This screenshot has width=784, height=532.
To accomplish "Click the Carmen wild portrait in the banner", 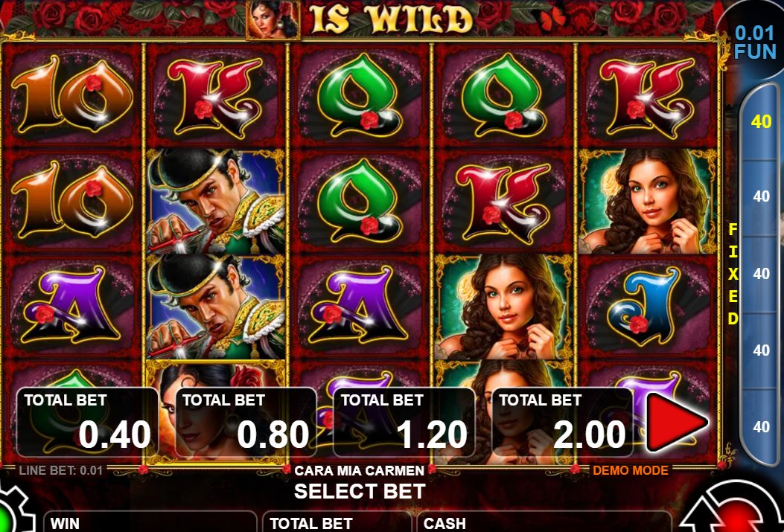I will pos(273,19).
